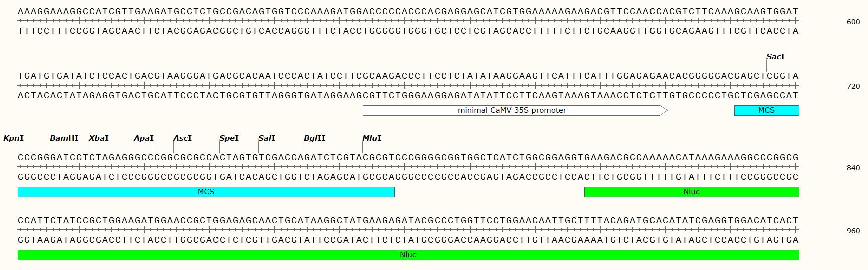The width and height of the screenshot is (868, 270).
Task: Select the full-width Nluc feature in bottom row
Action: (408, 255)
